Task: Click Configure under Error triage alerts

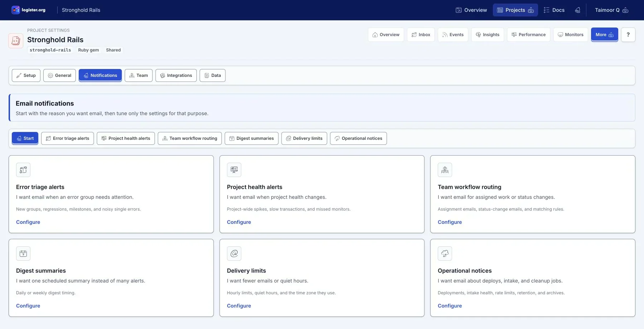Action: (28, 222)
